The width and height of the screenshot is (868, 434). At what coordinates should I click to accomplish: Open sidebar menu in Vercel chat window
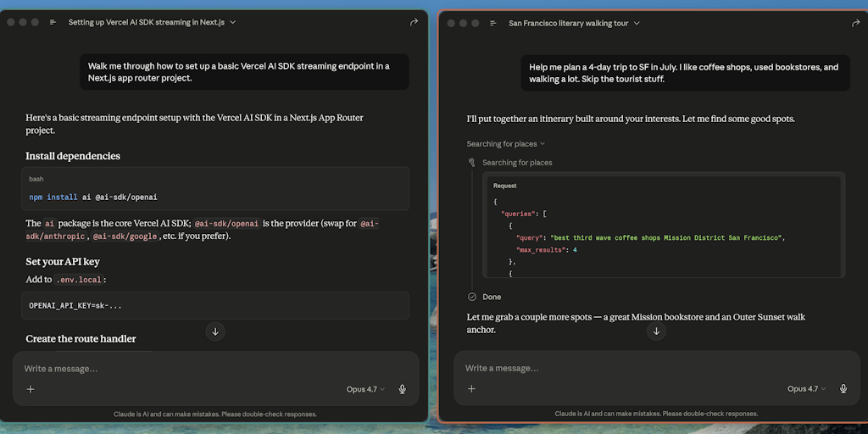[53, 22]
